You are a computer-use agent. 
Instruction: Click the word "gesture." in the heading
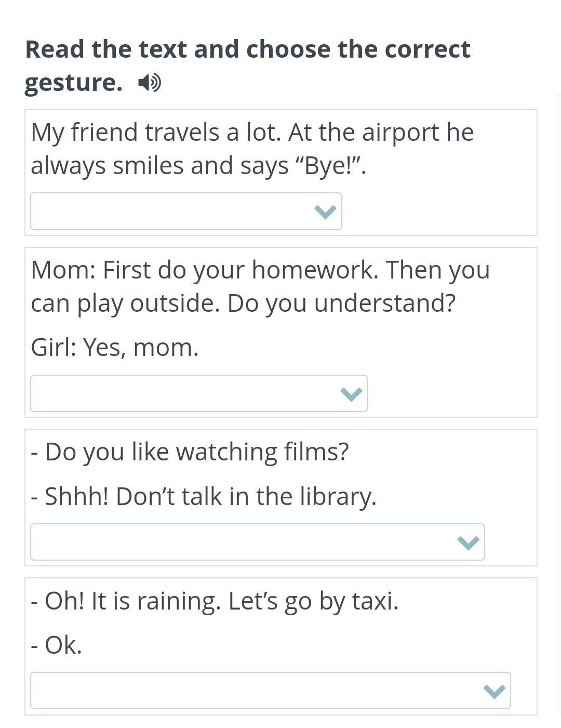pyautogui.click(x=73, y=82)
